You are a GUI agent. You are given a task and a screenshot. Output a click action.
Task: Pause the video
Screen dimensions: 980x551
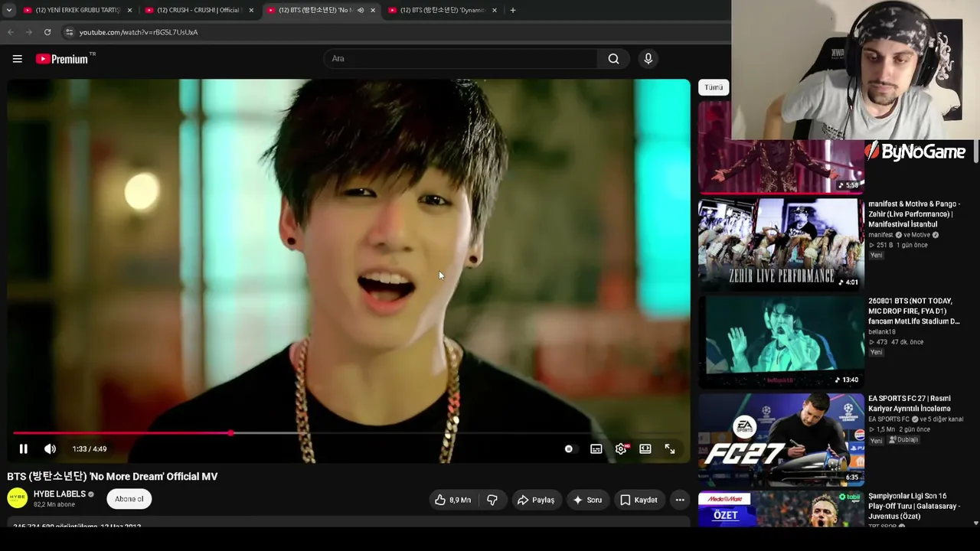23,449
